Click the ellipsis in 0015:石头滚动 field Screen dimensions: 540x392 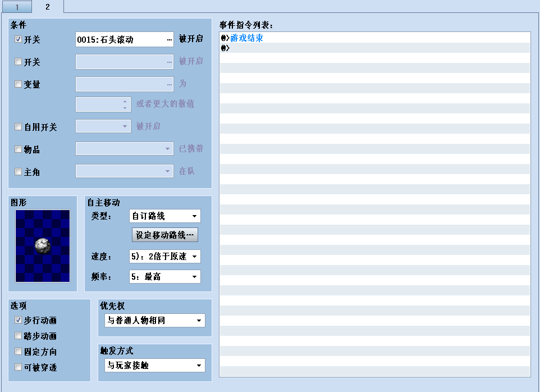pyautogui.click(x=169, y=40)
